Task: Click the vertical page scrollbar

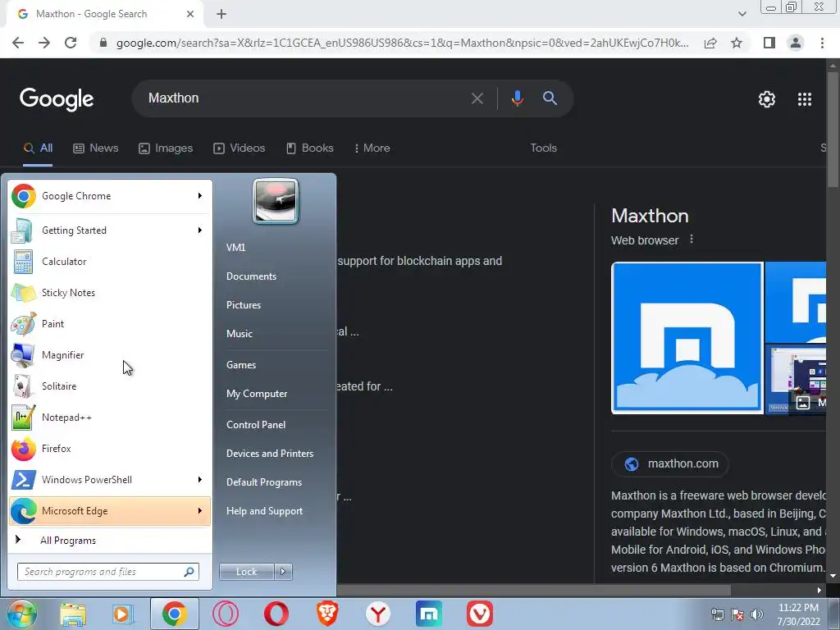Action: [x=833, y=129]
